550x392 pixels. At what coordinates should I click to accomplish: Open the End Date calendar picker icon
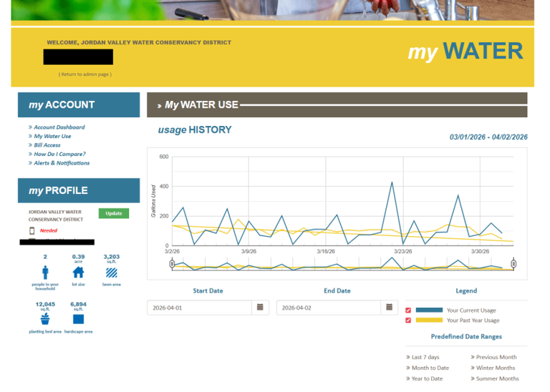[x=390, y=307]
